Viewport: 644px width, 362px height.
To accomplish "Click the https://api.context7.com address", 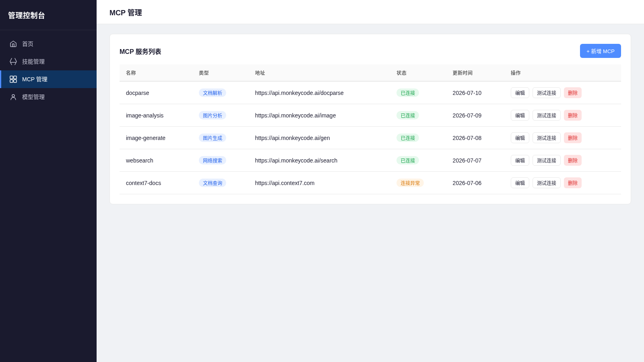I will click(x=285, y=183).
